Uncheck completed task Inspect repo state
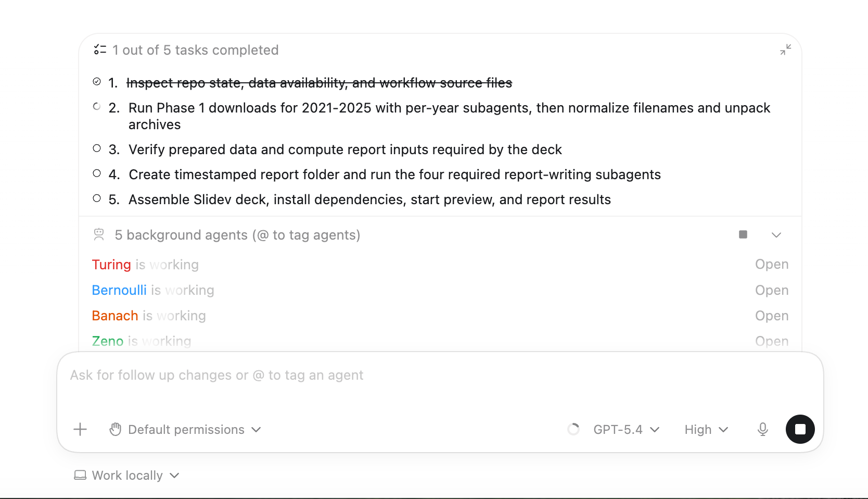The image size is (868, 499). (x=96, y=81)
